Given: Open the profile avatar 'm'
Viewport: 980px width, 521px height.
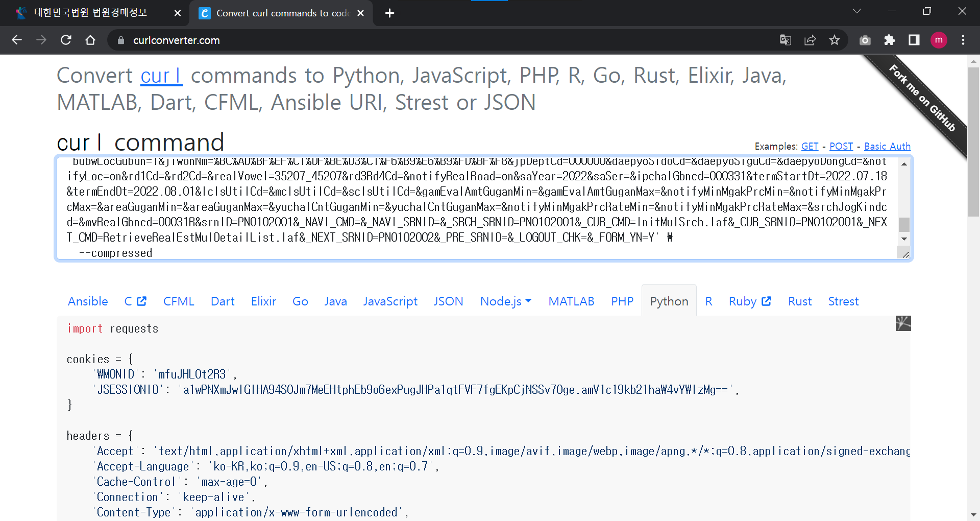Looking at the screenshot, I should [x=939, y=40].
